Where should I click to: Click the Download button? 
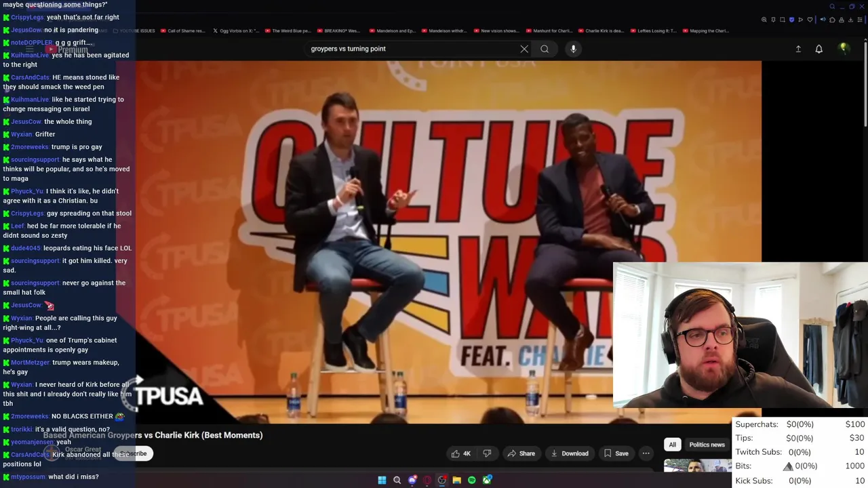[570, 453]
